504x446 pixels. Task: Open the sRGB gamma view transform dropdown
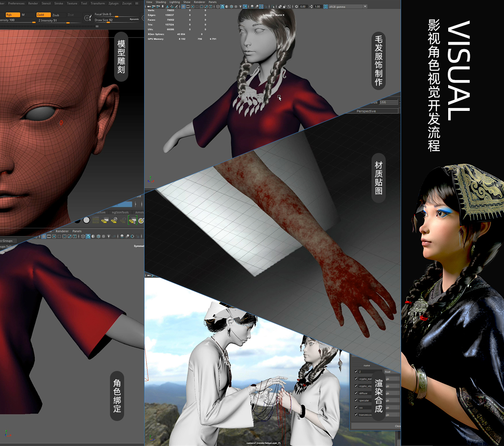click(348, 7)
